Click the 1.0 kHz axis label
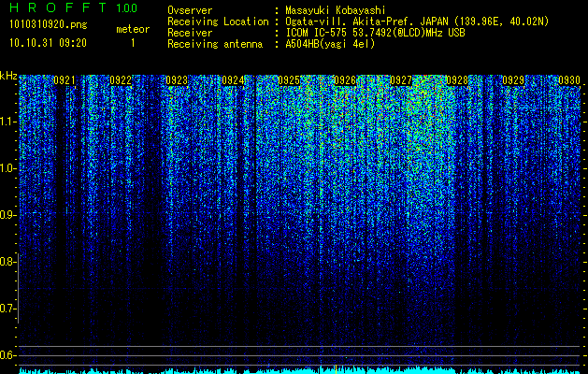This screenshot has width=588, height=374. (8, 168)
